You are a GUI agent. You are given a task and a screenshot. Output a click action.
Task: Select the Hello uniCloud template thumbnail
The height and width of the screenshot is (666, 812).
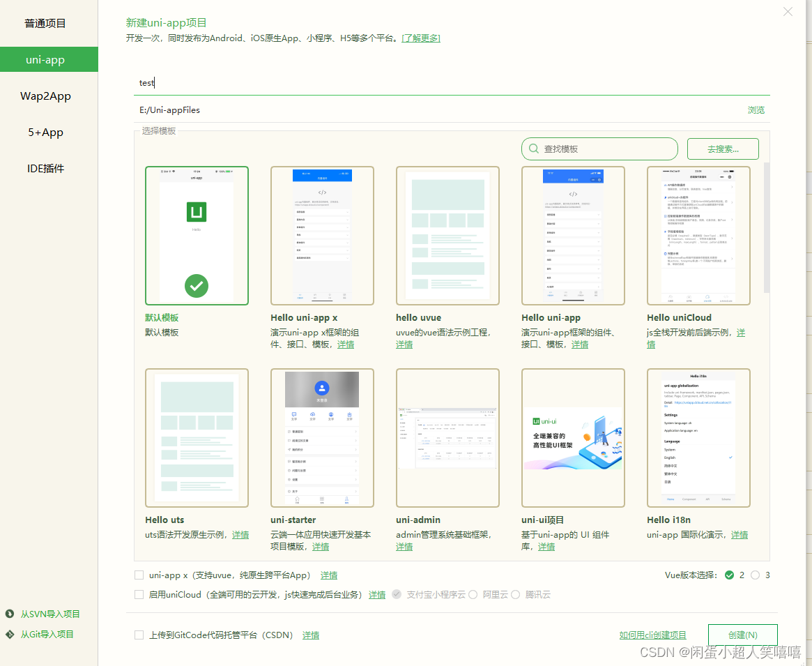click(698, 236)
